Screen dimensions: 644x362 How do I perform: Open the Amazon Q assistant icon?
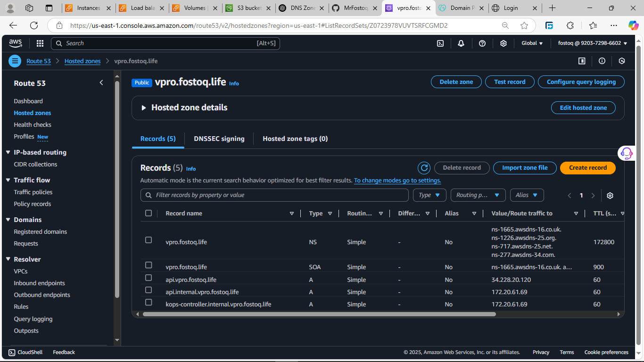[622, 61]
